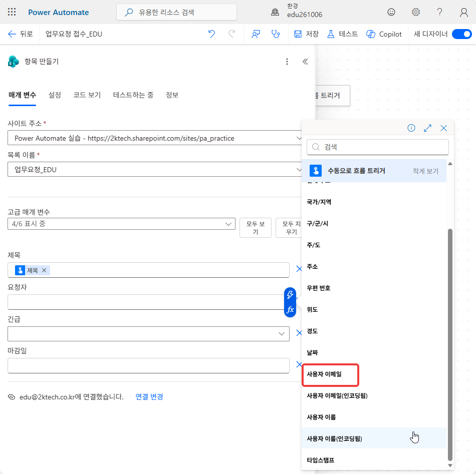This screenshot has width=476, height=474.
Task: Open Copilot from the toolbar
Action: (x=384, y=34)
